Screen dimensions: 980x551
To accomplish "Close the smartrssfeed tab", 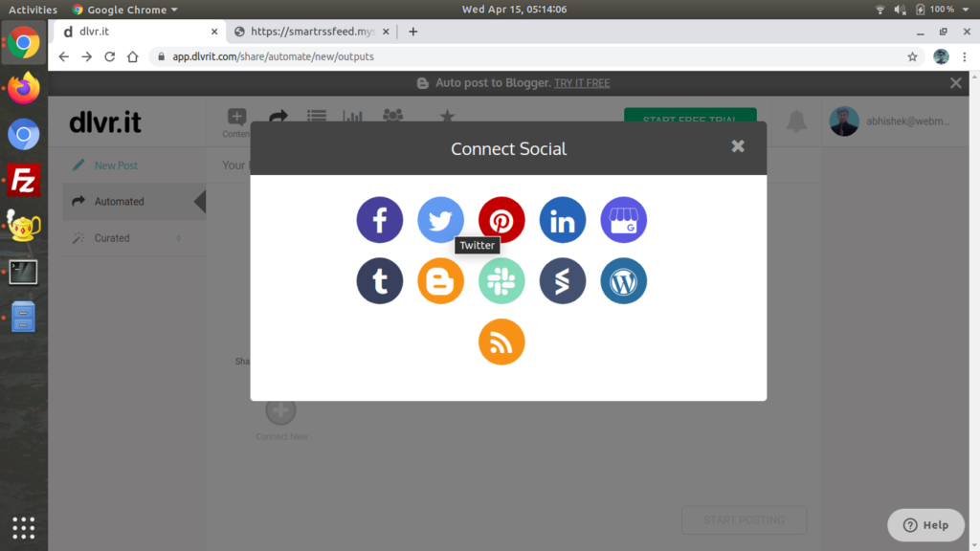I will [x=386, y=32].
